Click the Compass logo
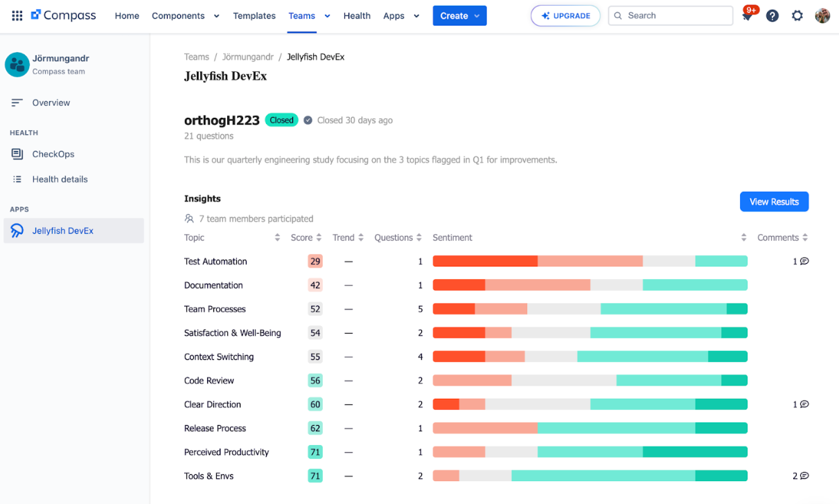Image resolution: width=839 pixels, height=504 pixels. click(x=64, y=15)
